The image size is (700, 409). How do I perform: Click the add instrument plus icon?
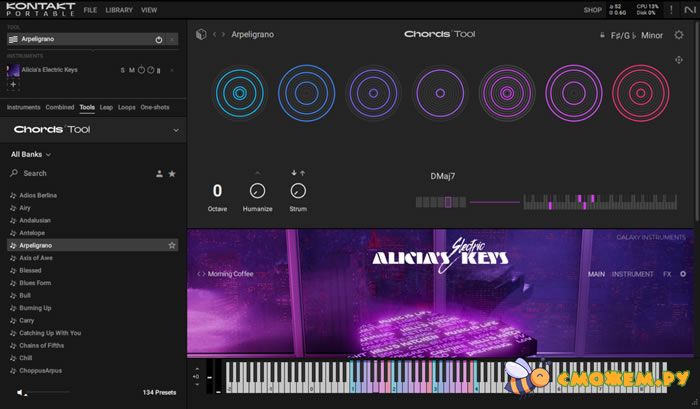click(13, 85)
